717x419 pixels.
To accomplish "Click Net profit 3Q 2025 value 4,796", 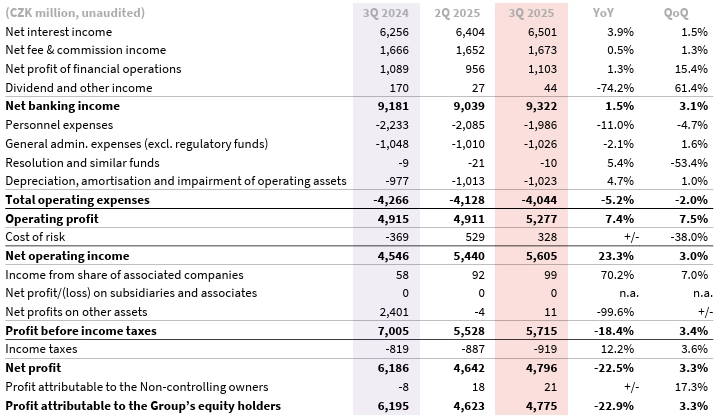I will coord(542,368).
